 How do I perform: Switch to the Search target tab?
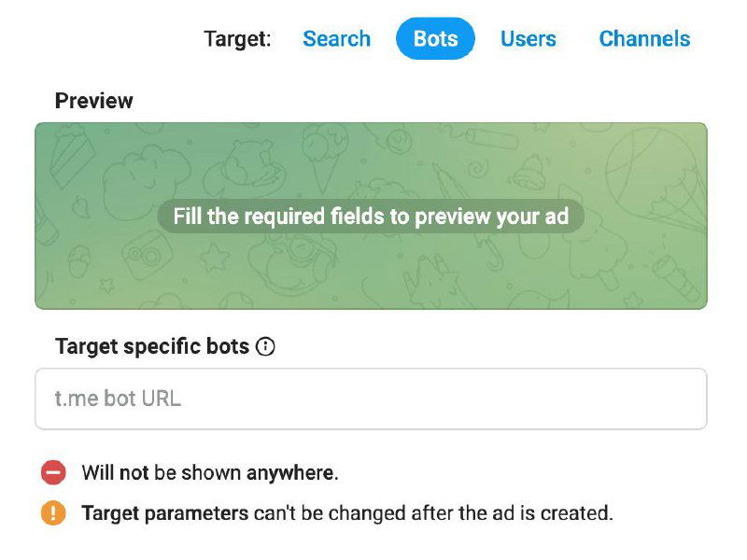tap(336, 38)
